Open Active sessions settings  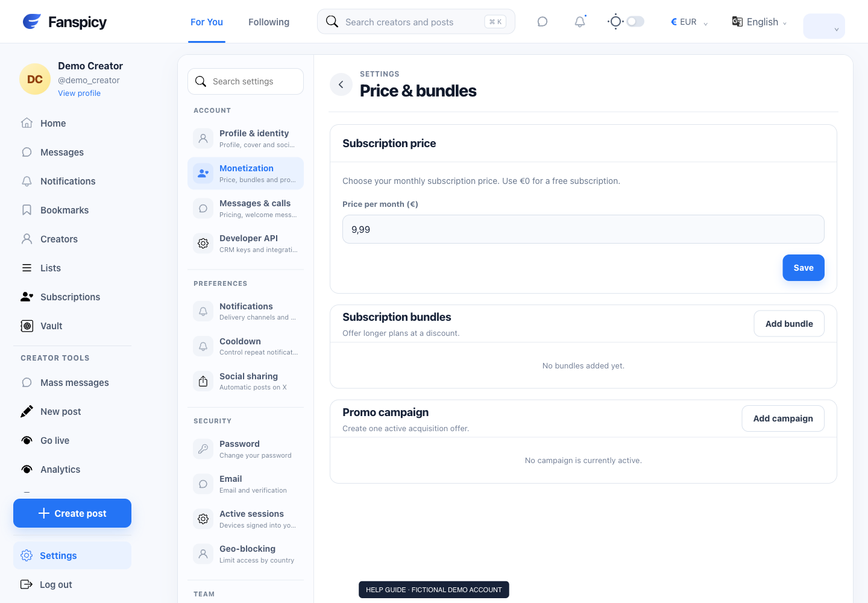245,519
